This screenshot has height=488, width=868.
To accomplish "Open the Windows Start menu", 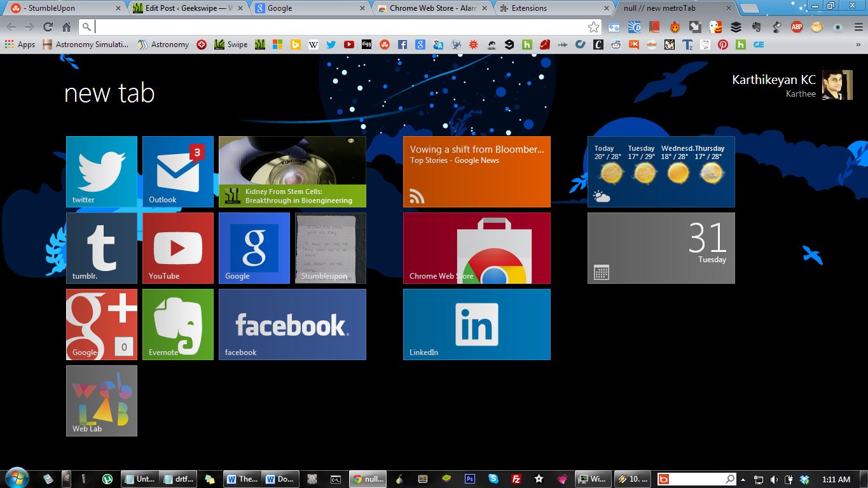I will [x=16, y=478].
